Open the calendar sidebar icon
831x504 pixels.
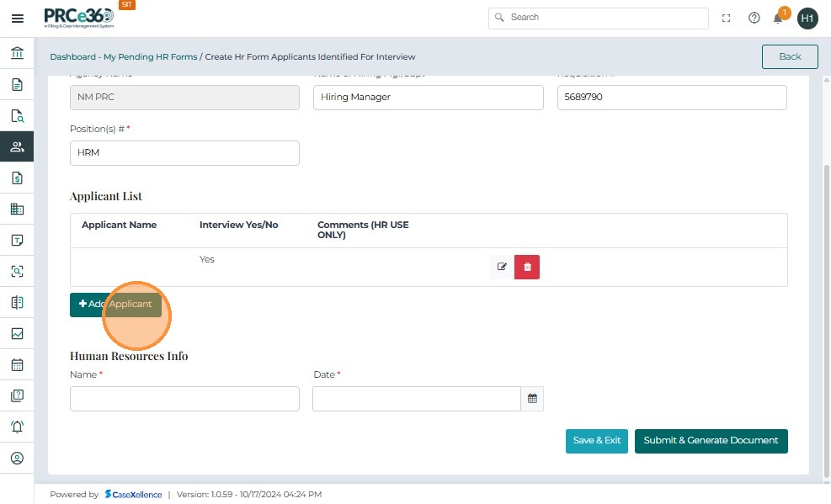pyautogui.click(x=17, y=365)
